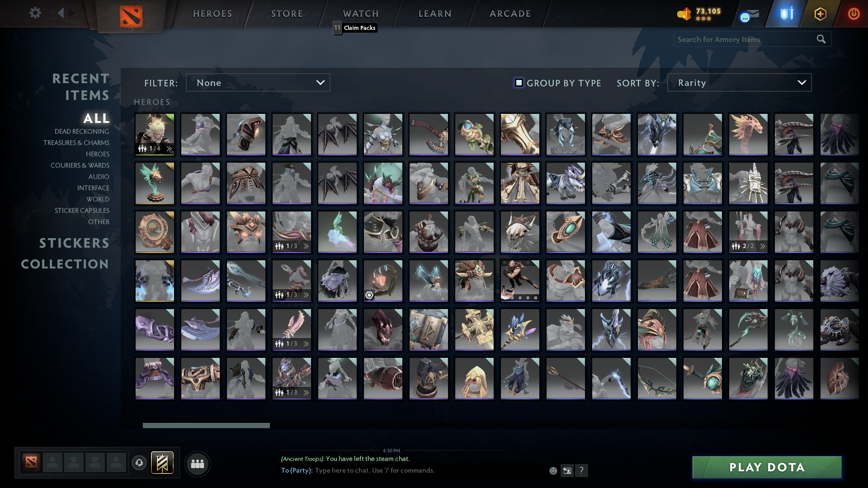Open the settings gear icon
Image resolution: width=868 pixels, height=488 pixels.
[x=35, y=13]
